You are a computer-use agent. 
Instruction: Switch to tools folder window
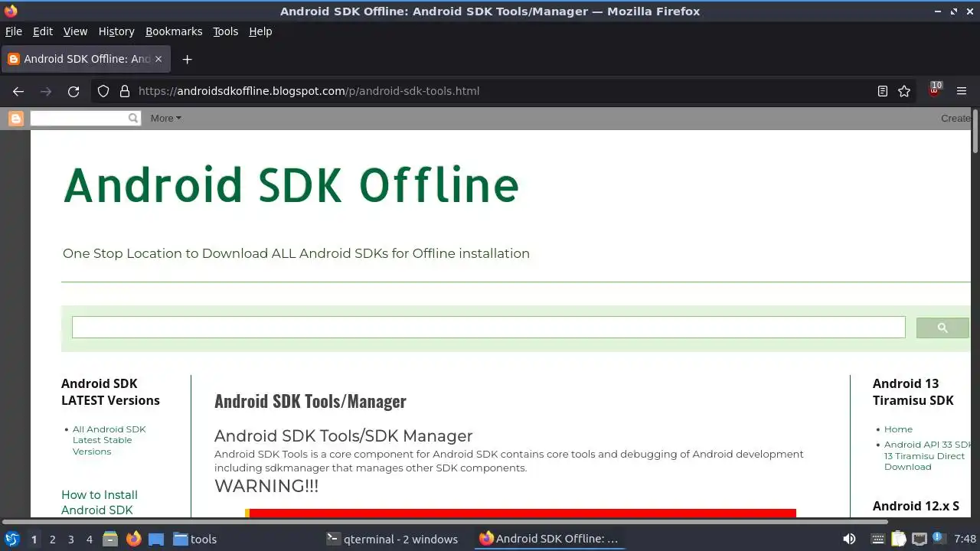(x=195, y=539)
